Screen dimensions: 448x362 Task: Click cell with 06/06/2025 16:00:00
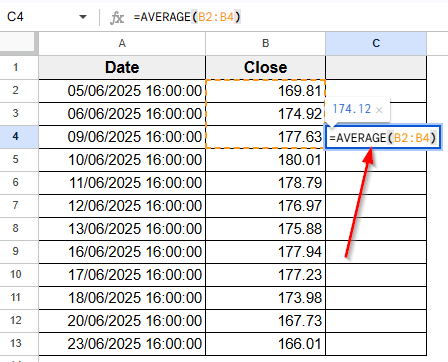[122, 114]
